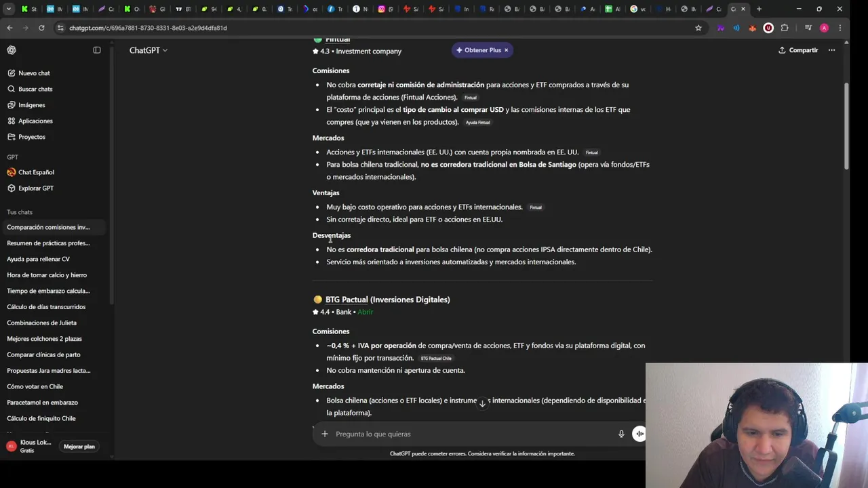Click the microphone dictation icon
This screenshot has width=868, height=488.
point(621,434)
